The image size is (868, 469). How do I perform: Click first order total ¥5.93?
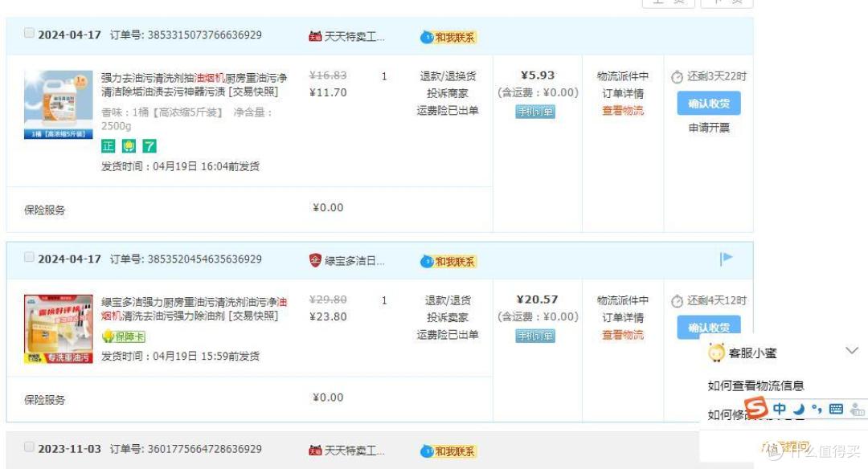click(x=538, y=75)
